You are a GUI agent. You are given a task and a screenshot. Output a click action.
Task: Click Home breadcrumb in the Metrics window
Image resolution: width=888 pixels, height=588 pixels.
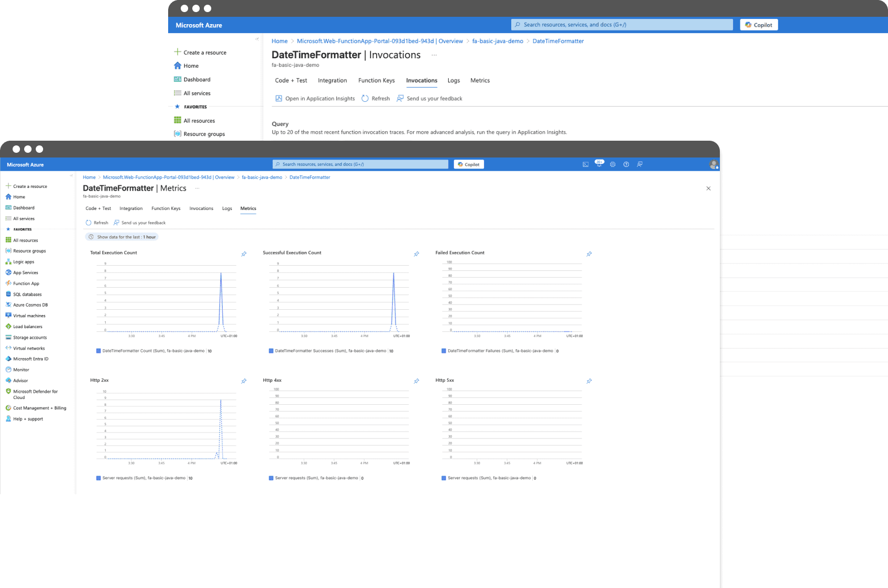89,177
